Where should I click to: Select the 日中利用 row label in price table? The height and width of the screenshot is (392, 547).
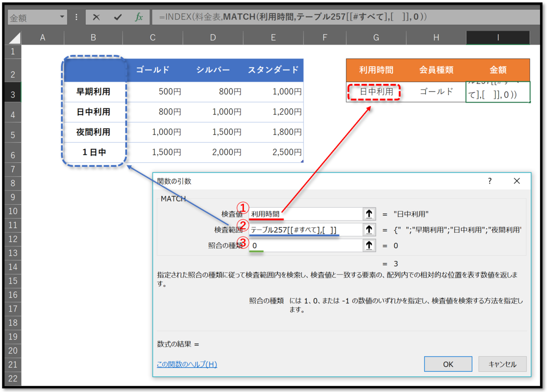click(93, 112)
